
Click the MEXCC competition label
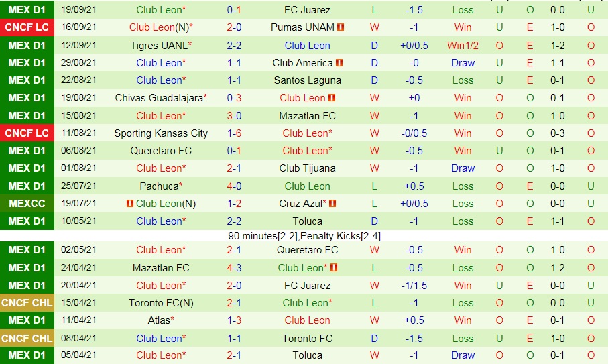click(x=27, y=203)
